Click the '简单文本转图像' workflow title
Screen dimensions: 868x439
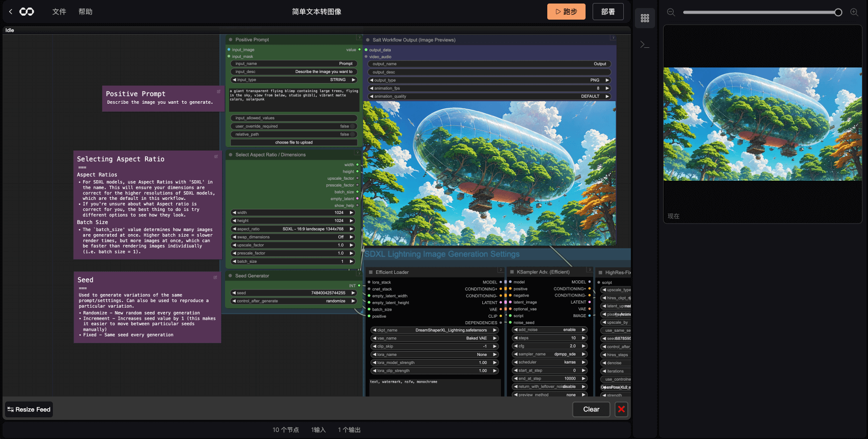(x=317, y=12)
